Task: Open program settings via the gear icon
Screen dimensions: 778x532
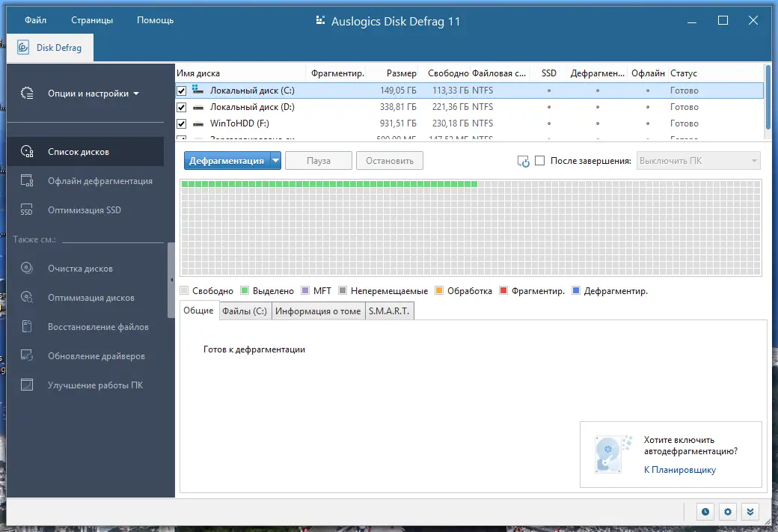Action: point(727,512)
